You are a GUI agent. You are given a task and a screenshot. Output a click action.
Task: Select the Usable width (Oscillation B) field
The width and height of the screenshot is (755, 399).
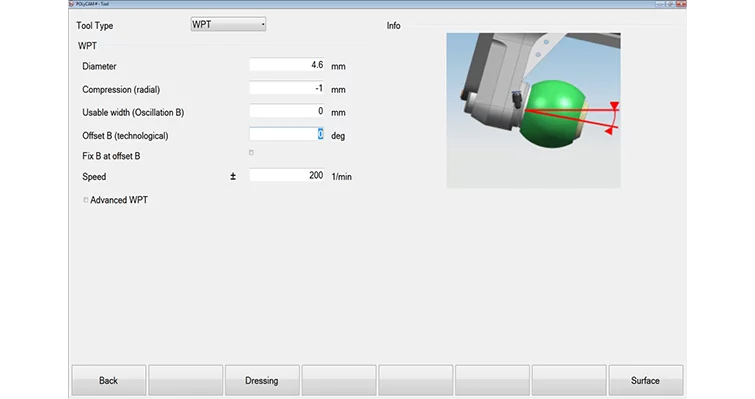coord(287,111)
